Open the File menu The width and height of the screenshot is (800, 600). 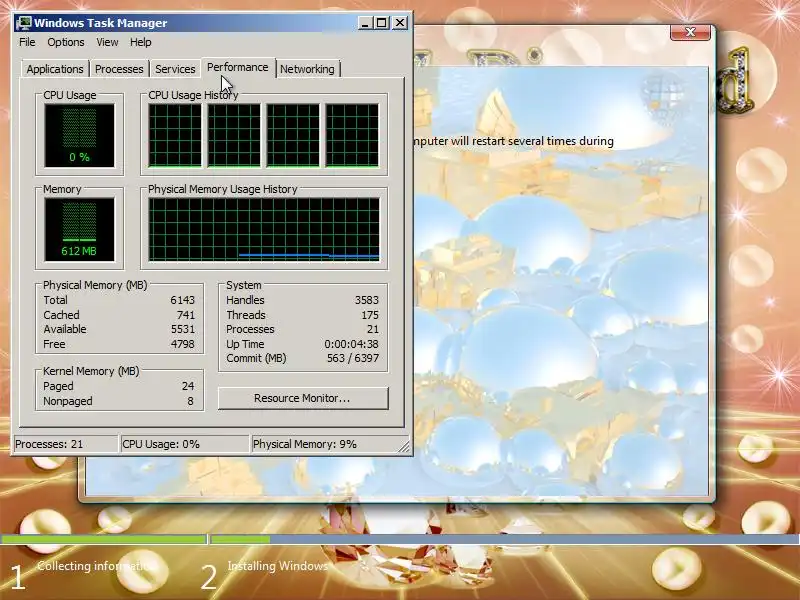click(x=27, y=42)
